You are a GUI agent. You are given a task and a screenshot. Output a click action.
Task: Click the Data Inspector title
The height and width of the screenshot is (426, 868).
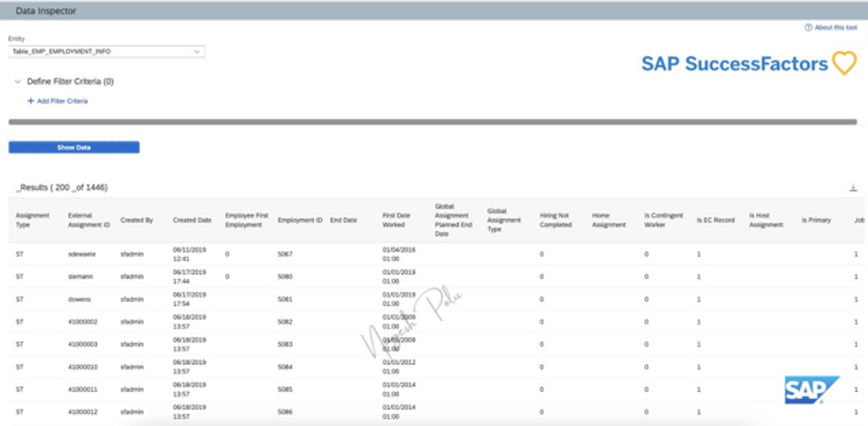click(x=46, y=11)
